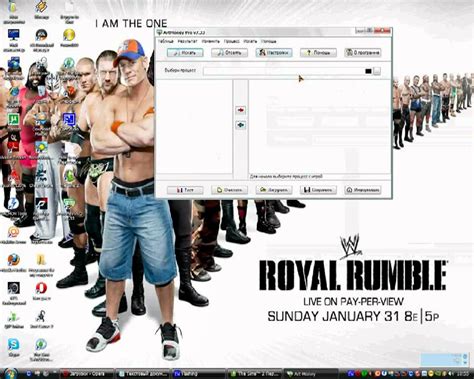This screenshot has height=379, width=474.
Task: Click the Искать search button
Action: point(185,53)
